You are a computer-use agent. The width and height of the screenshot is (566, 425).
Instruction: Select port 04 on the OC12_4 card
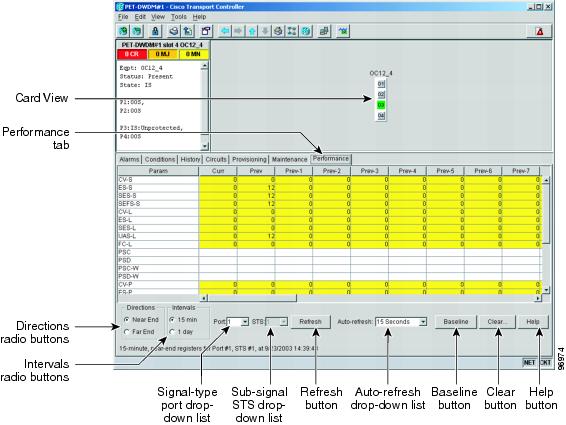pos(381,116)
